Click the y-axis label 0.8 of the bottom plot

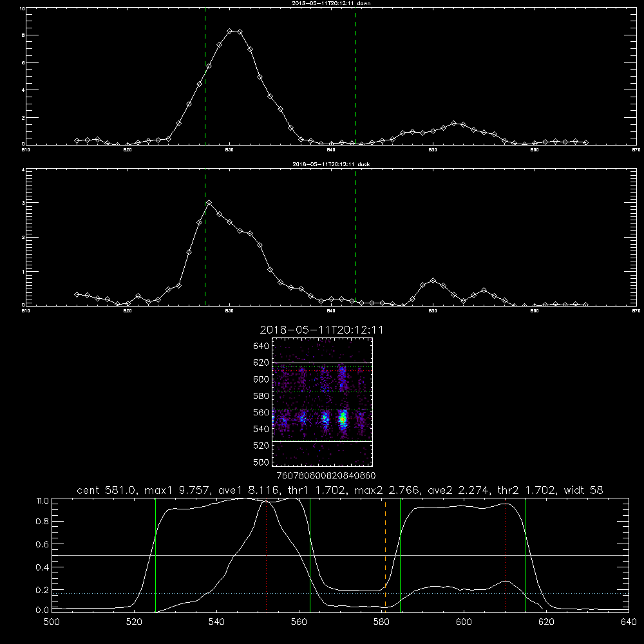(x=43, y=521)
